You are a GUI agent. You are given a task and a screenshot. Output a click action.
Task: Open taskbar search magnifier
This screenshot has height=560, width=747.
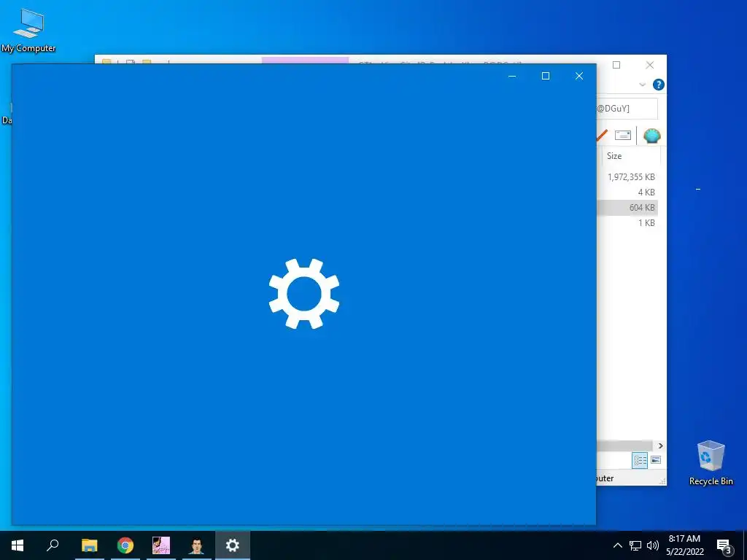(x=53, y=545)
